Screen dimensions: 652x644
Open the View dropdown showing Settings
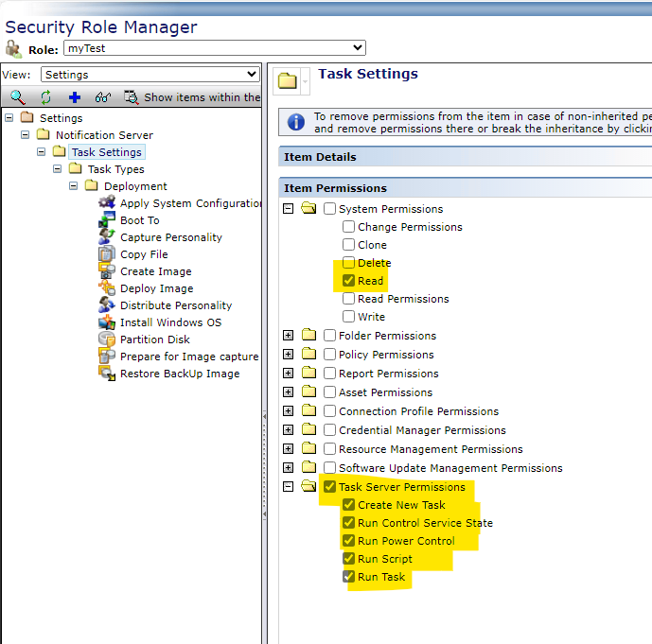pos(150,75)
